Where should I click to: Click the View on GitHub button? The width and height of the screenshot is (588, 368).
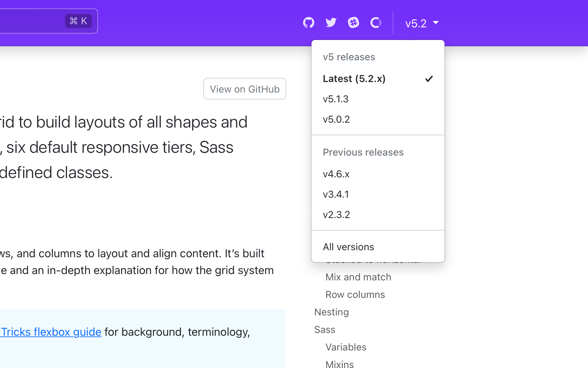click(245, 89)
